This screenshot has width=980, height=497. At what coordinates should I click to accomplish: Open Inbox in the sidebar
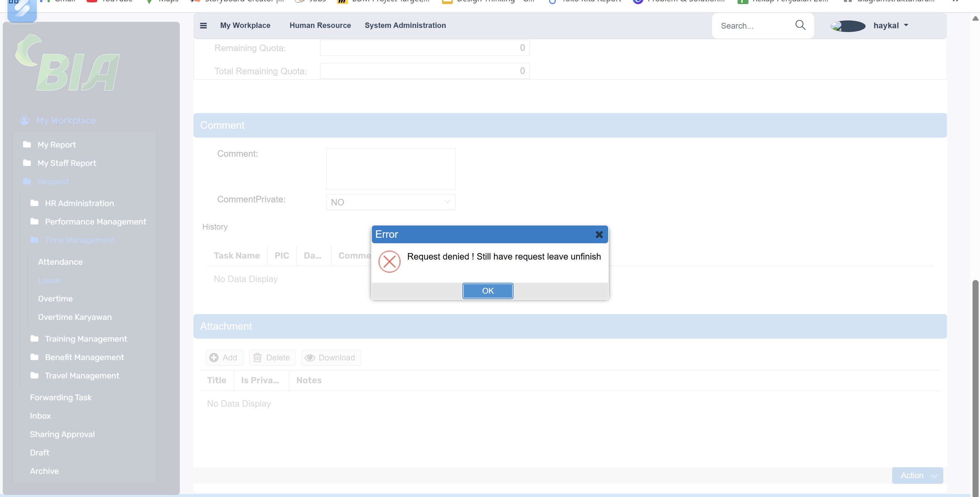[40, 416]
